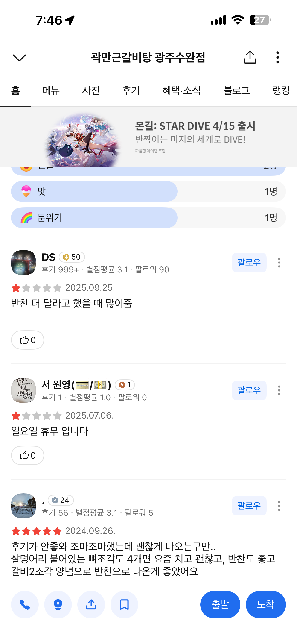297x644 pixels.
Task: Switch to the 메뉴 tab
Action: [51, 90]
